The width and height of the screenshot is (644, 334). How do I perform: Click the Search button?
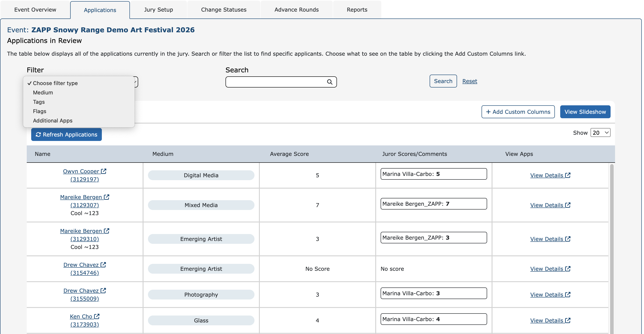click(443, 81)
